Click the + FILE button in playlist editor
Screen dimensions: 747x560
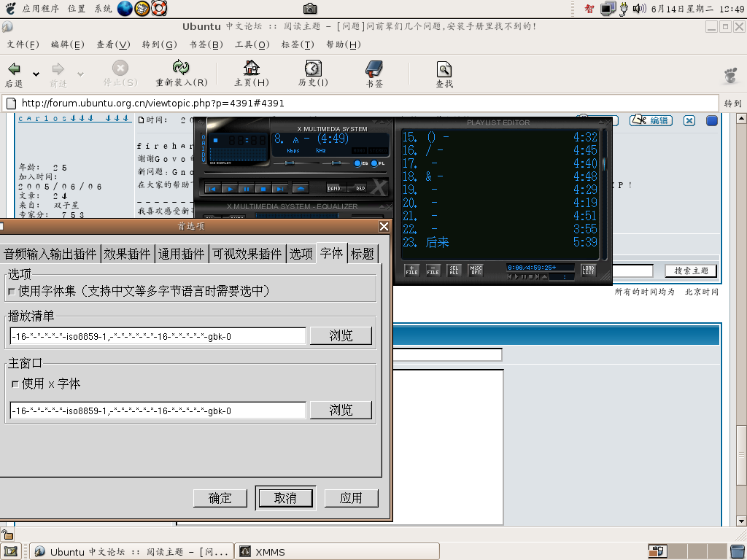pos(411,271)
